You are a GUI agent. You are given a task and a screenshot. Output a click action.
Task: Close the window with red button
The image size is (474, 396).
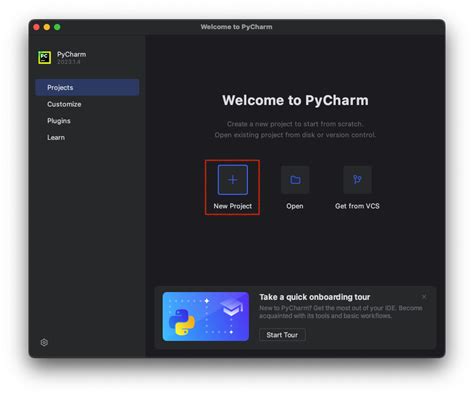pyautogui.click(x=36, y=27)
